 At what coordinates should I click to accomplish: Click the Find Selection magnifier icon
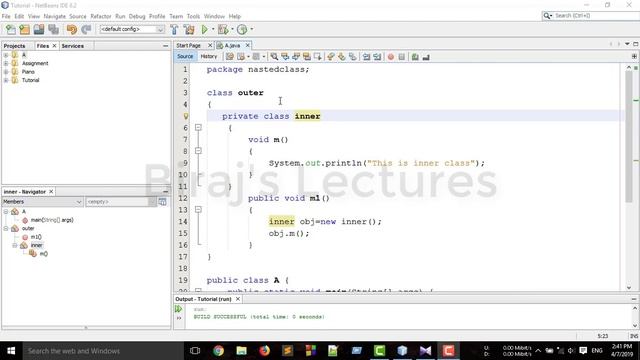coord(274,57)
